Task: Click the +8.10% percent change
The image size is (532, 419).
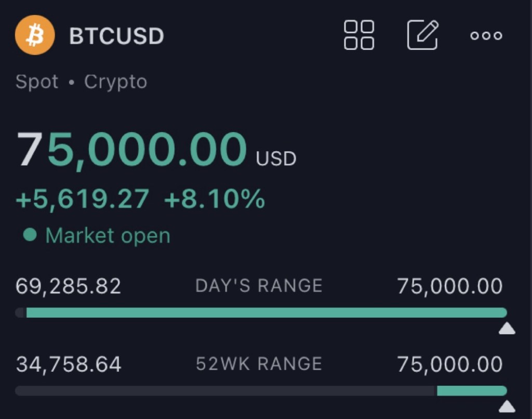Action: [214, 199]
